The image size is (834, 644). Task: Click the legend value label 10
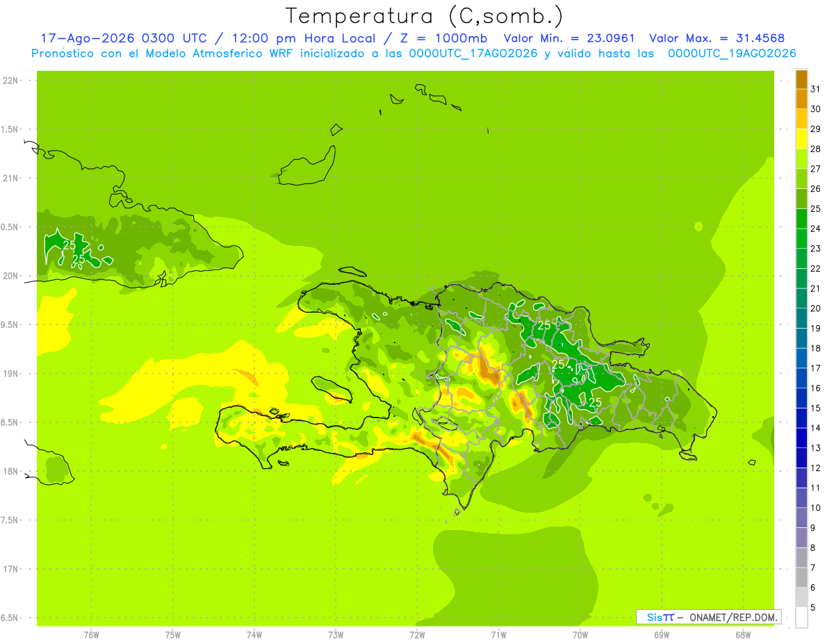tap(816, 508)
